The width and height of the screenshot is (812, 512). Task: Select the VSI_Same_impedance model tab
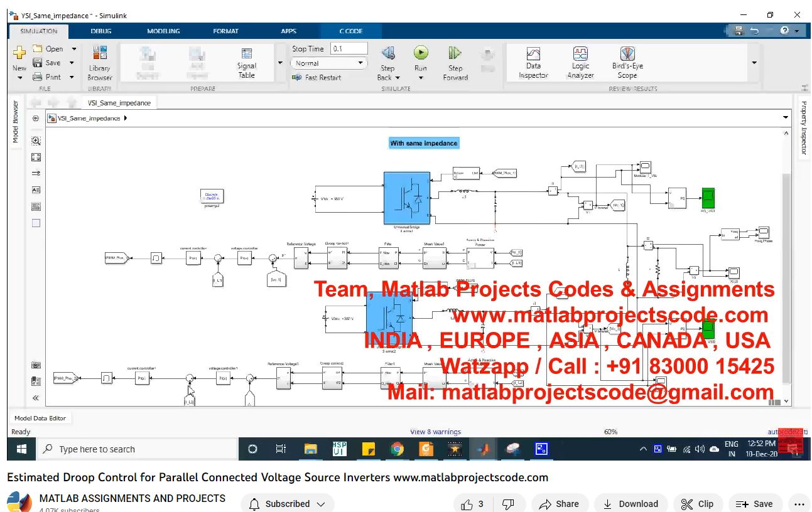[x=119, y=103]
